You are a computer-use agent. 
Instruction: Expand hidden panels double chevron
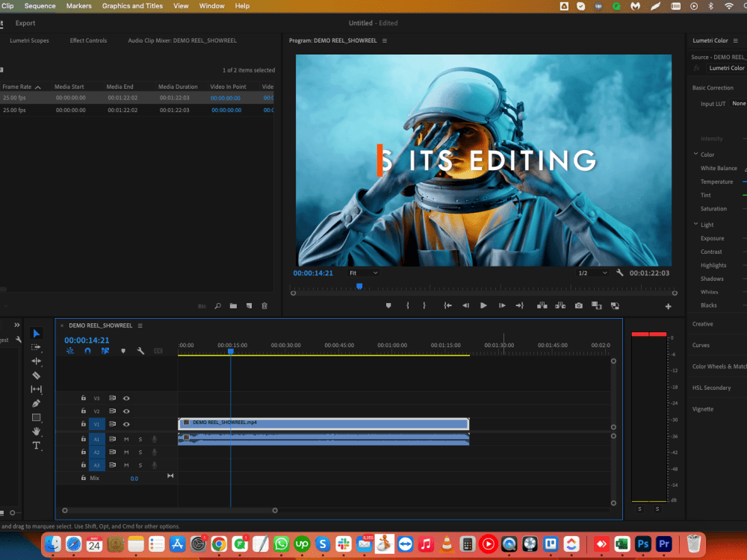click(x=16, y=325)
